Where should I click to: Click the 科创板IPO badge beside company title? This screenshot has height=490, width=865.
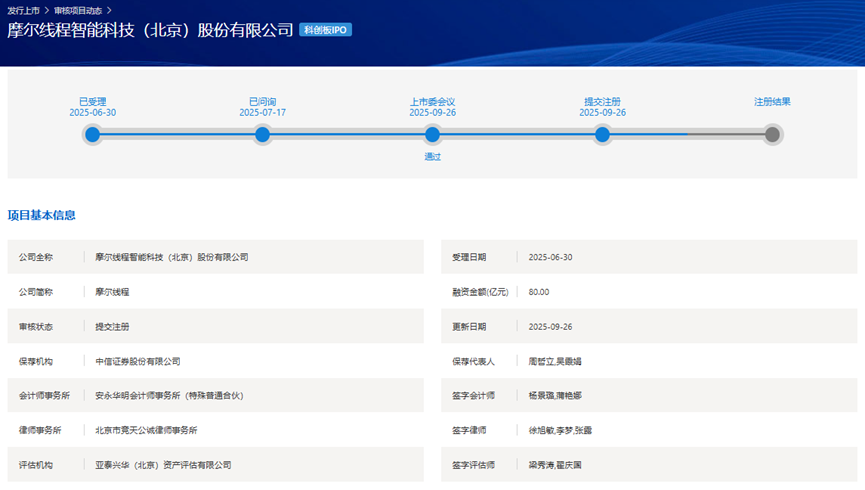(326, 30)
